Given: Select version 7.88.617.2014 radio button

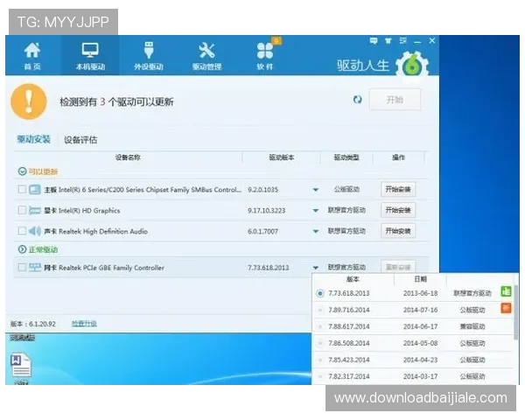Looking at the screenshot, I should [x=320, y=326].
